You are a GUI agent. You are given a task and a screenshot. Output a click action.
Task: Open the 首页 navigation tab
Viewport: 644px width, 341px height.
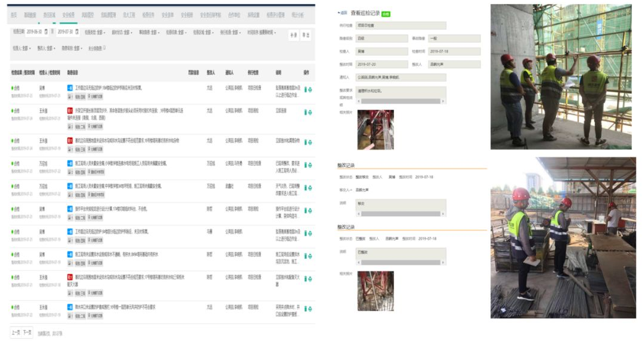[14, 15]
